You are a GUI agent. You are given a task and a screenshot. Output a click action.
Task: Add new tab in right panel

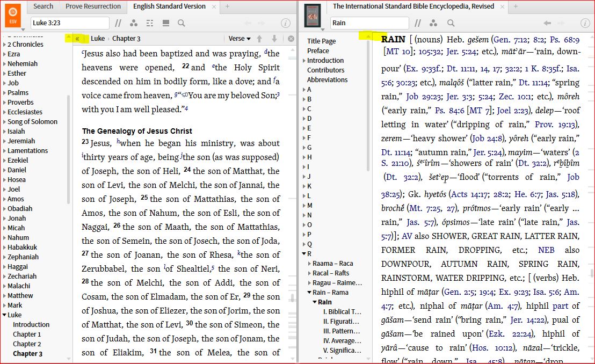coord(516,6)
